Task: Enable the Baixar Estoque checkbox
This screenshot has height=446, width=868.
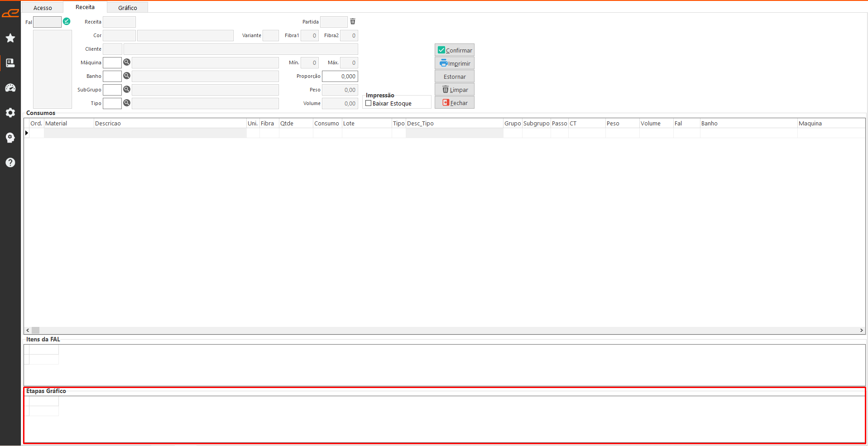Action: (x=369, y=103)
